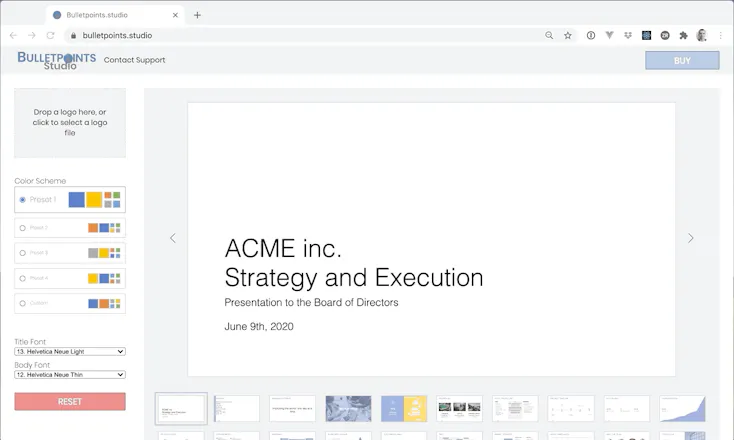Select the Preset 4 color scheme radio
This screenshot has width=734, height=440.
pyautogui.click(x=22, y=279)
